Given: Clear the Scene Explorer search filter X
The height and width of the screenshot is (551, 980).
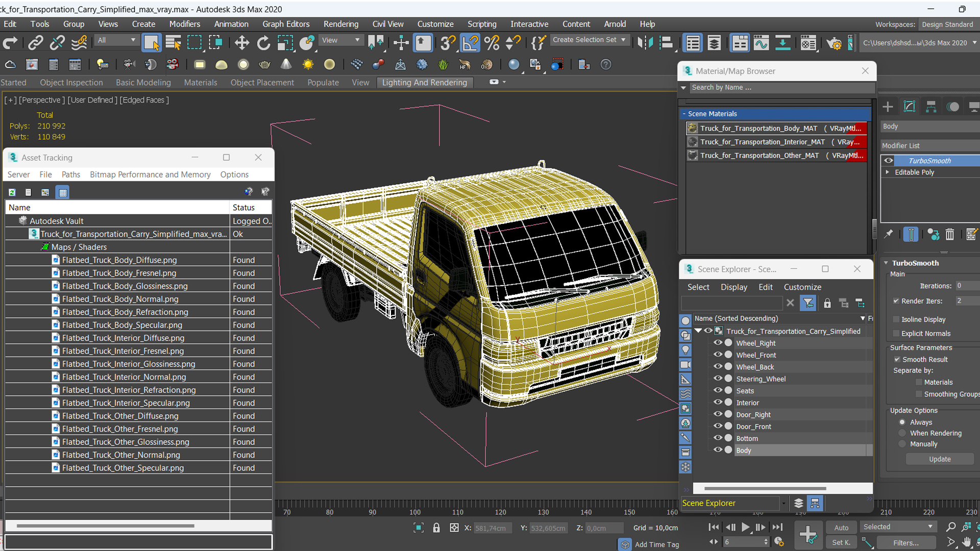Looking at the screenshot, I should pos(790,303).
